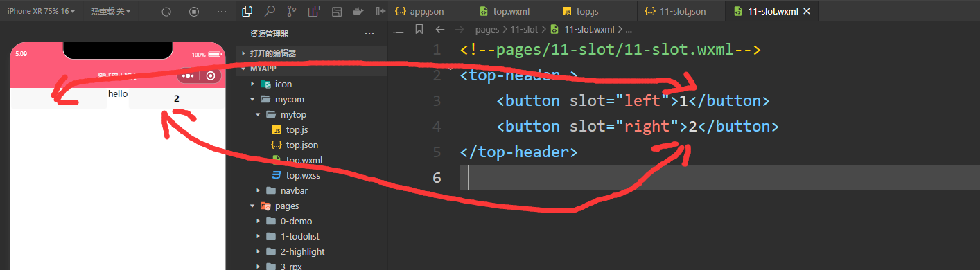Navigate forward with the right arrow

459,29
